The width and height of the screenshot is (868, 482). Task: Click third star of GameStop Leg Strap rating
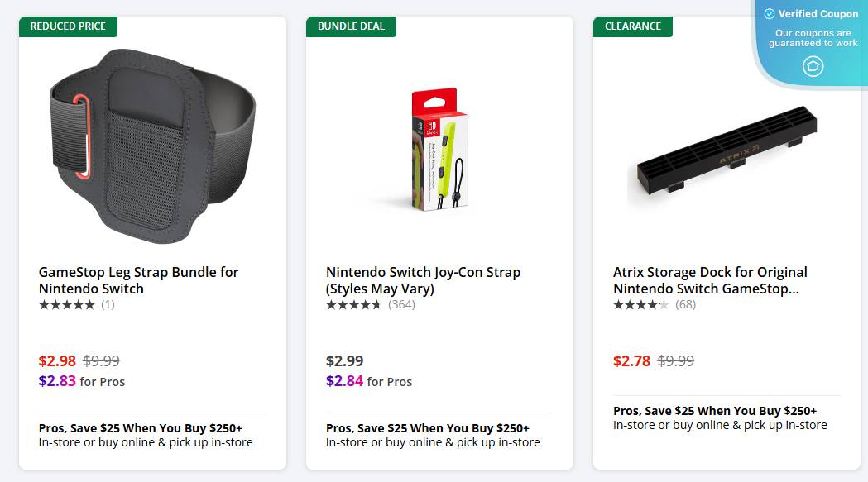(67, 304)
